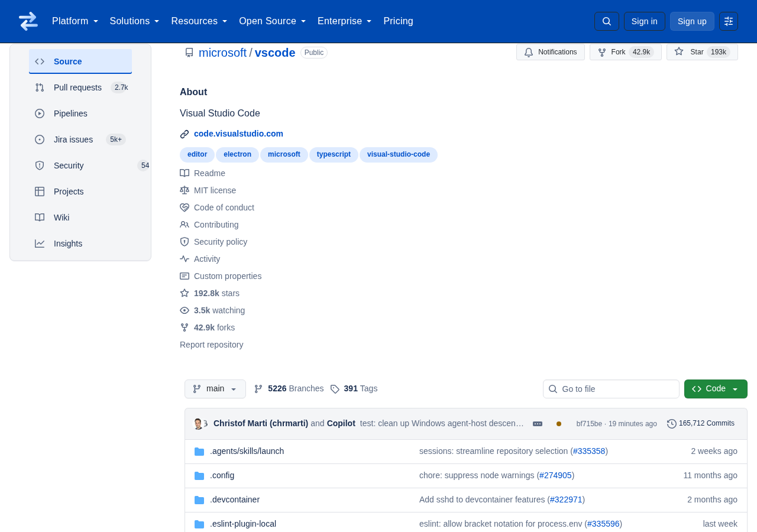Star the vscode repository
The width and height of the screenshot is (757, 532).
click(702, 52)
